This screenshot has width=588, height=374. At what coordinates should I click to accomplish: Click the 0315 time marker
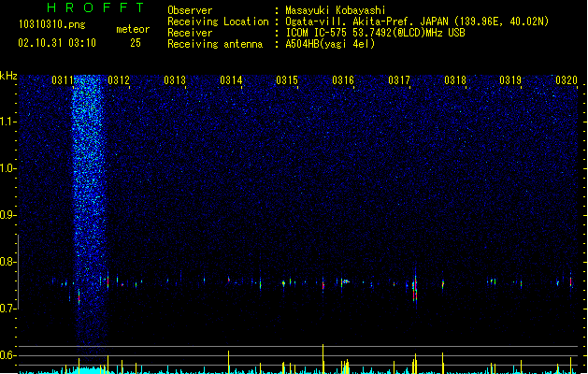pyautogui.click(x=287, y=80)
